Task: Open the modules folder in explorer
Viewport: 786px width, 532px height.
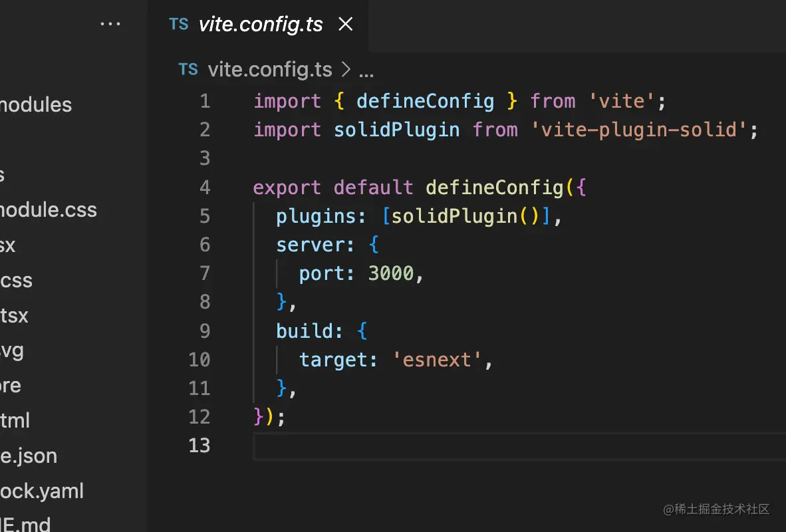Action: [x=36, y=105]
